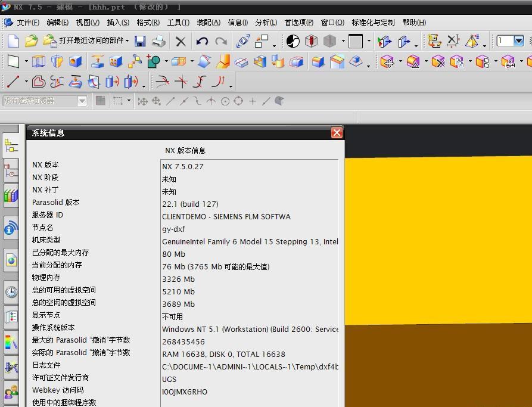Open the 编辑(E) menu

point(57,23)
